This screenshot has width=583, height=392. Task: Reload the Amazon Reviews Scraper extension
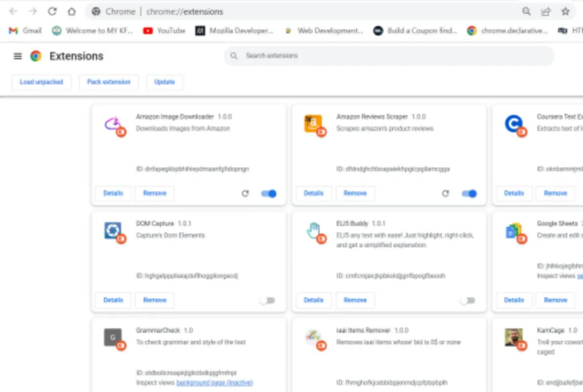coord(446,193)
